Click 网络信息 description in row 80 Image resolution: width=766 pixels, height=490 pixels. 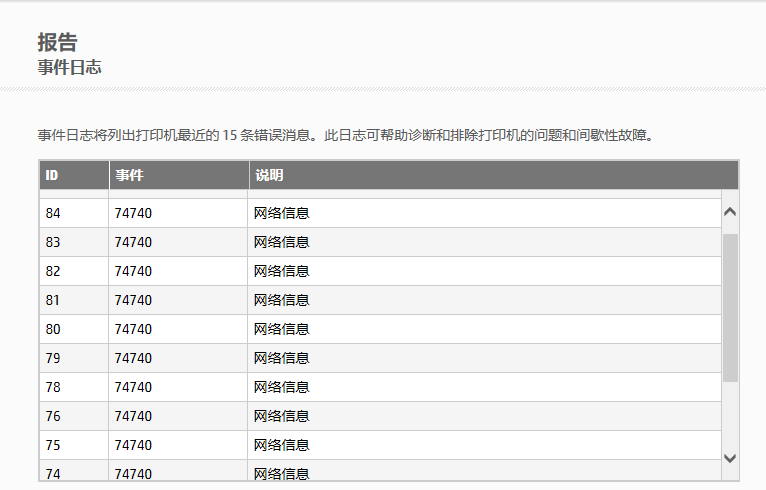pos(281,329)
